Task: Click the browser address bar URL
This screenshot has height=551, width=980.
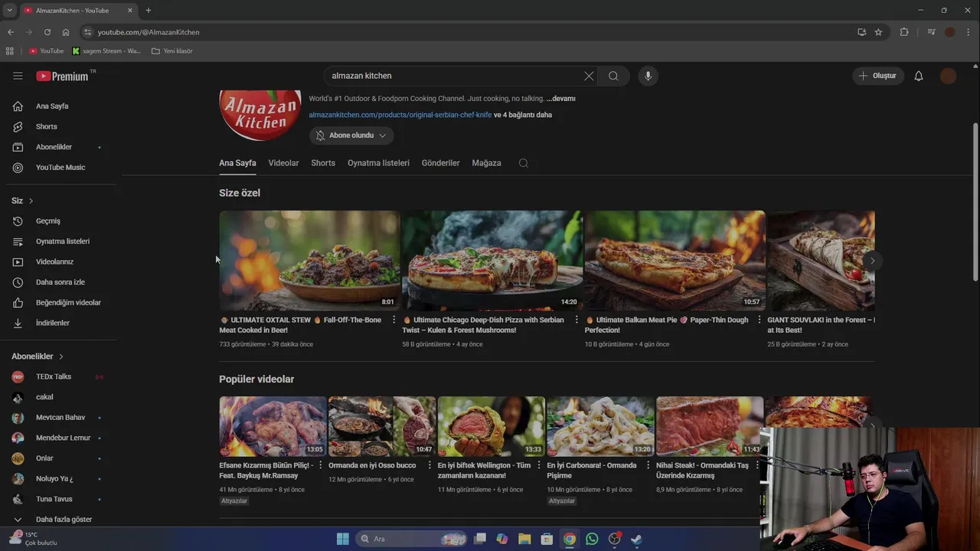Action: (149, 32)
